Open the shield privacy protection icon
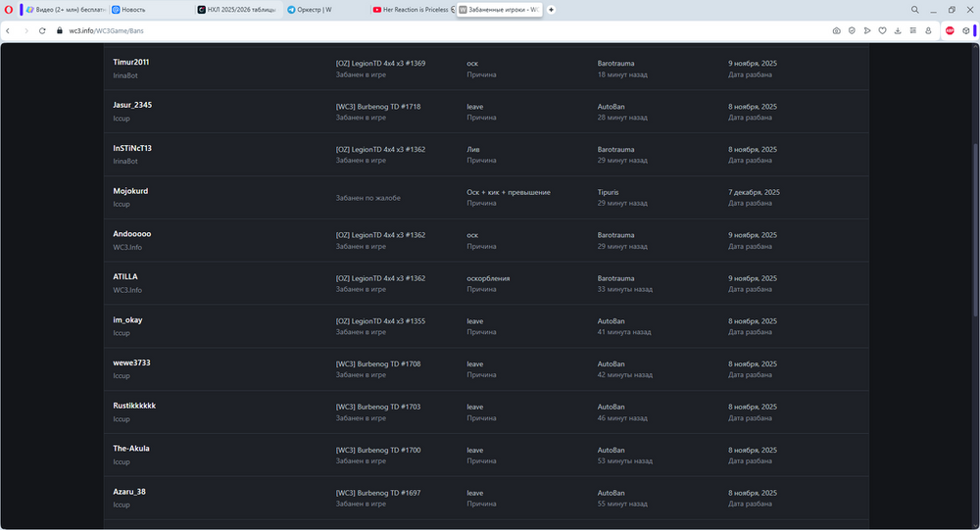Screen dimensions: 980x530 click(x=852, y=30)
